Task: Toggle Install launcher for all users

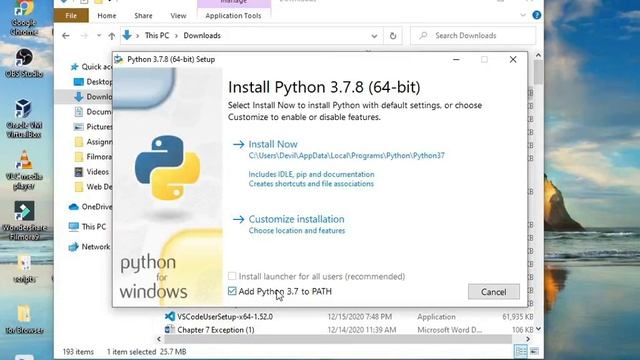Action: tap(232, 276)
